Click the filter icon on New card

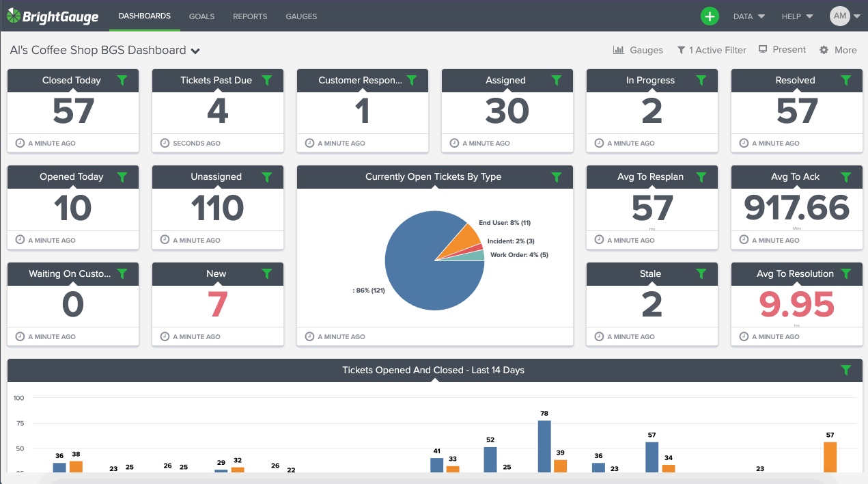click(x=267, y=273)
